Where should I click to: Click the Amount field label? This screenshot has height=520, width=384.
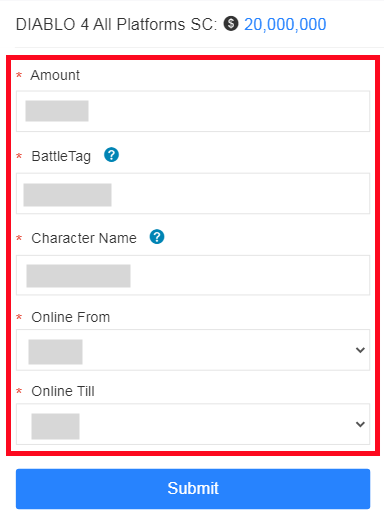[x=55, y=75]
